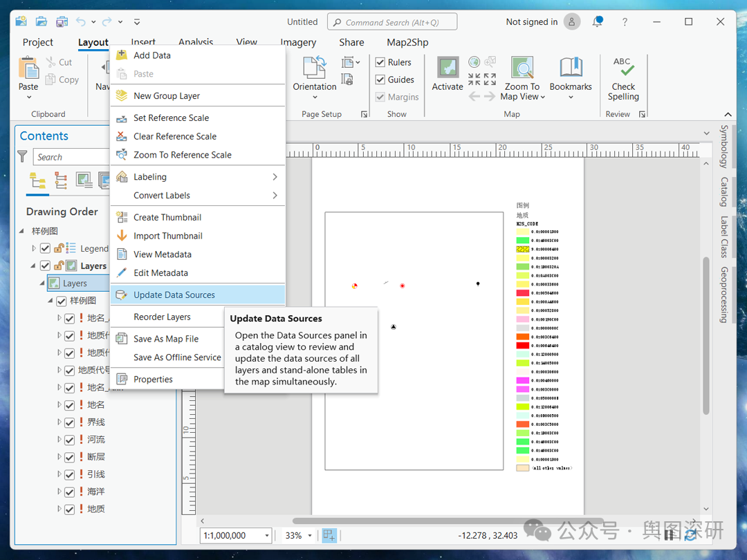Click the Open Project icon in title bar
747x560 pixels.
(41, 21)
